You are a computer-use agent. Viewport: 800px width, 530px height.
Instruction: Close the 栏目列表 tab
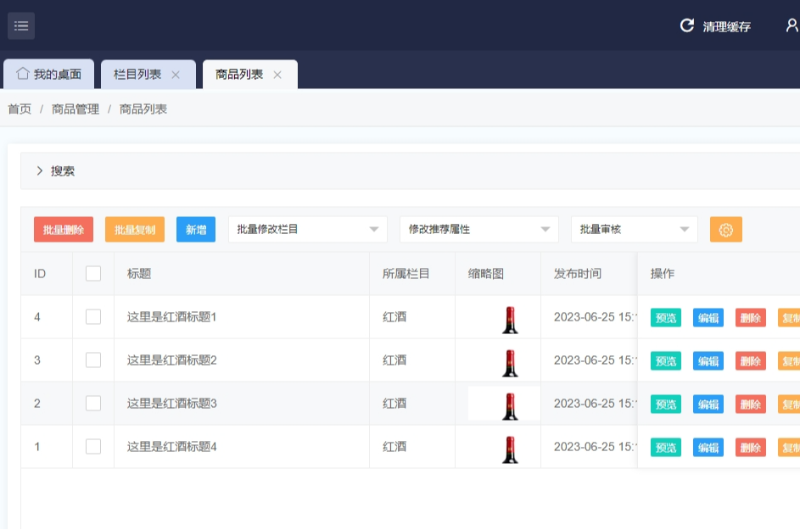pos(176,75)
